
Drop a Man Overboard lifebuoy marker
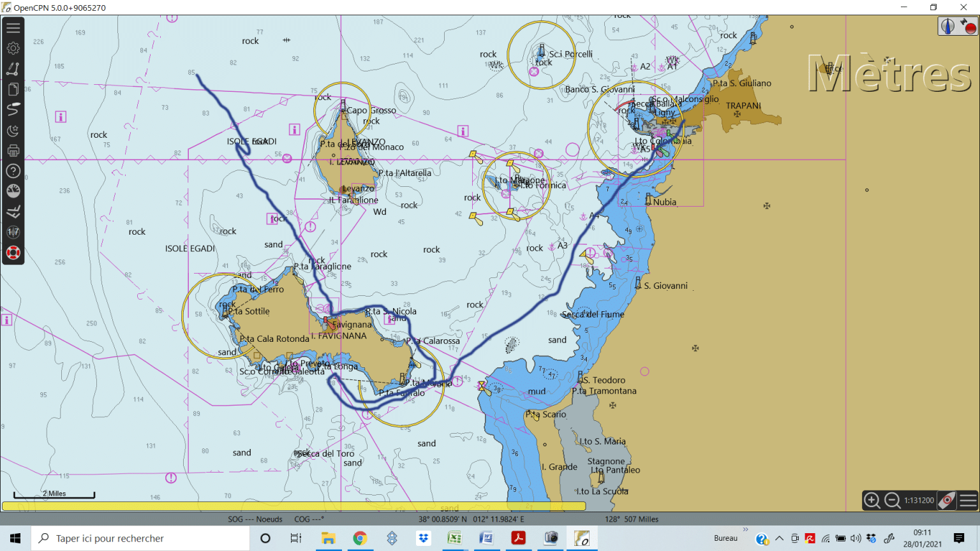[13, 253]
